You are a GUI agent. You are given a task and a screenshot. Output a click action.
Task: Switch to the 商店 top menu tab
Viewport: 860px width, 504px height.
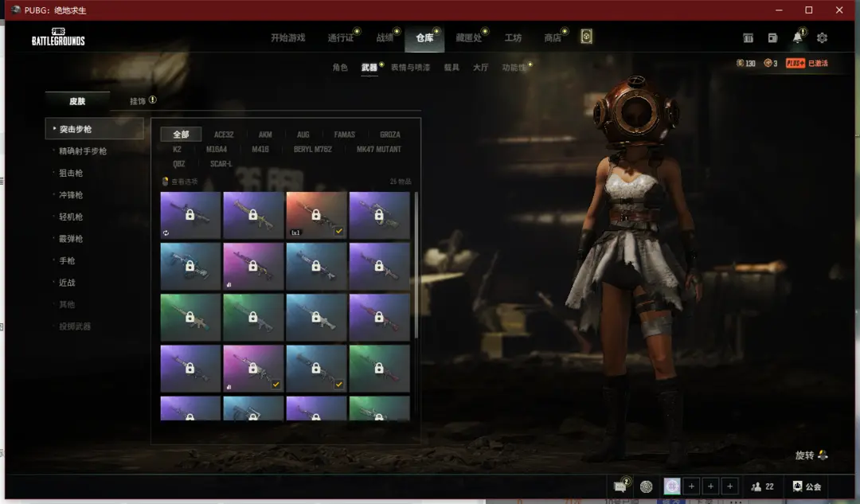(x=552, y=38)
